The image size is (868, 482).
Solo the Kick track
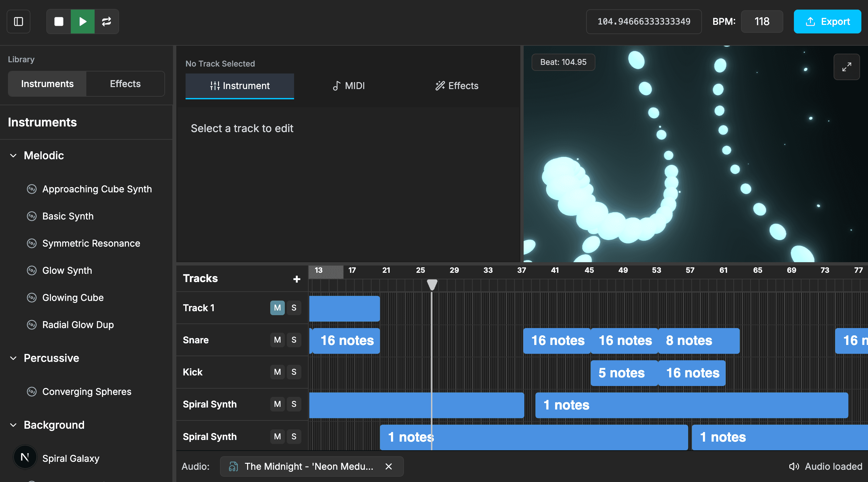294,372
